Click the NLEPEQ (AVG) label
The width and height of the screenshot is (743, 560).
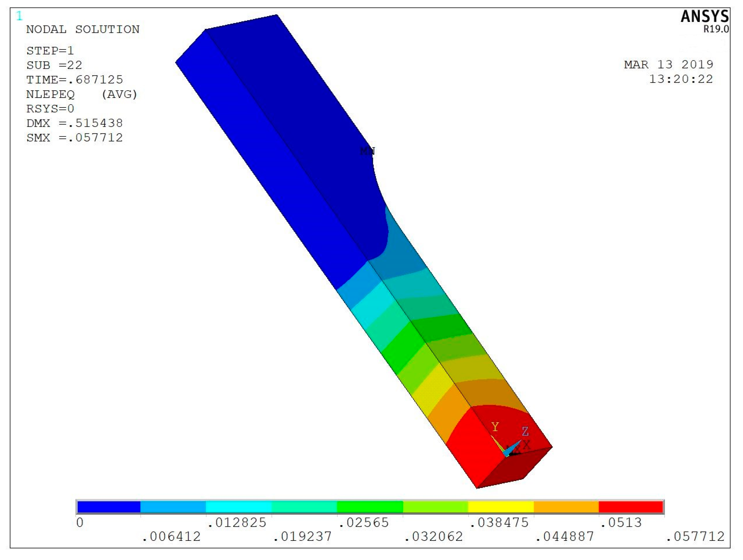point(82,94)
